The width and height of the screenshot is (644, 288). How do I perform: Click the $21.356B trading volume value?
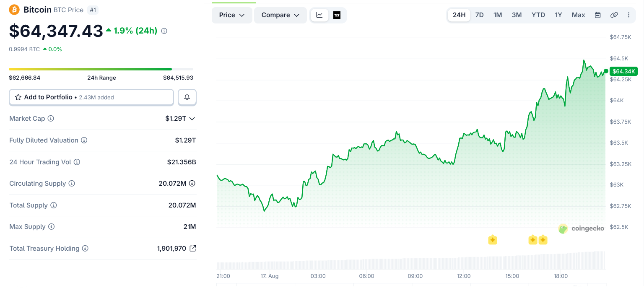[x=182, y=162]
